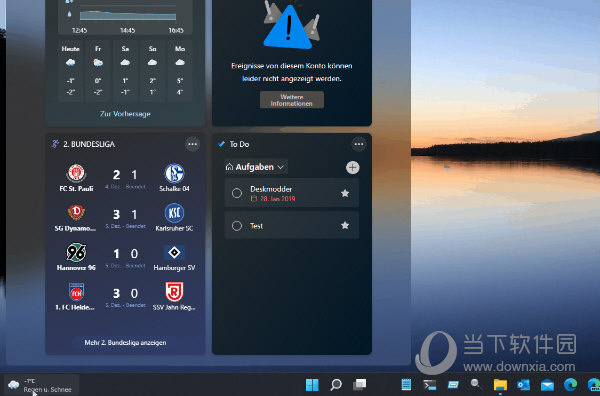
Task: Complete the Deskmodder task circle
Action: (x=237, y=193)
